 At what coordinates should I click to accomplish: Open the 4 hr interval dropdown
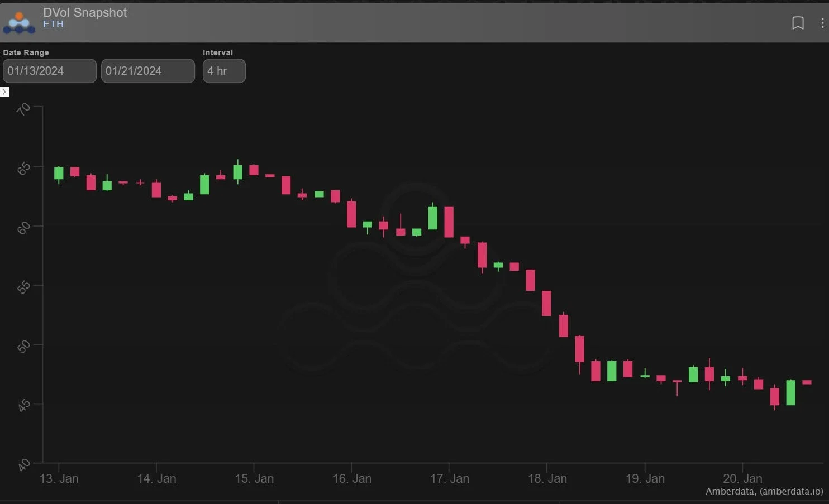[x=224, y=71]
